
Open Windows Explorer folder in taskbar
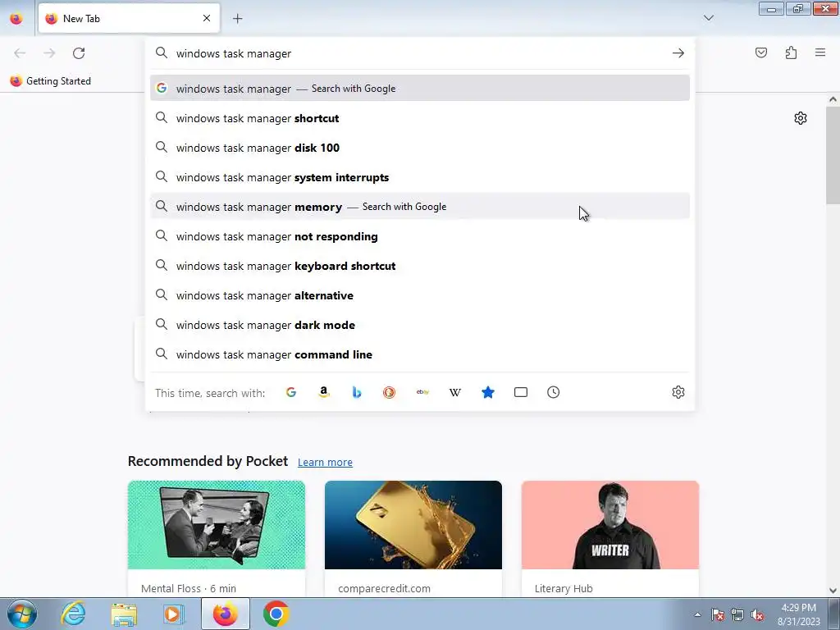(x=124, y=614)
